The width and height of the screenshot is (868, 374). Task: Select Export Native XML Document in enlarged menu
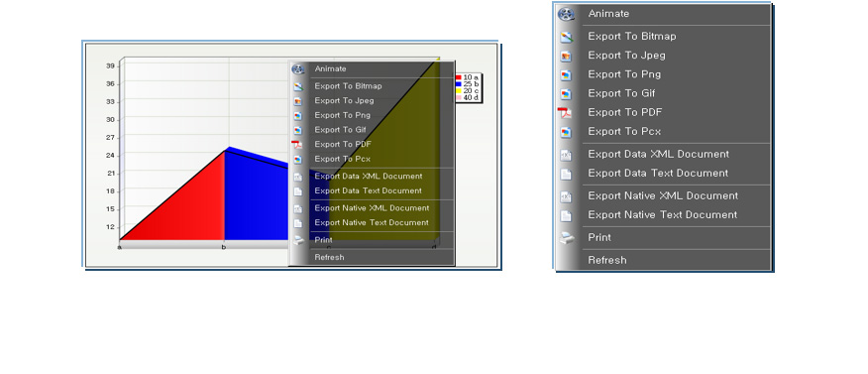[663, 195]
